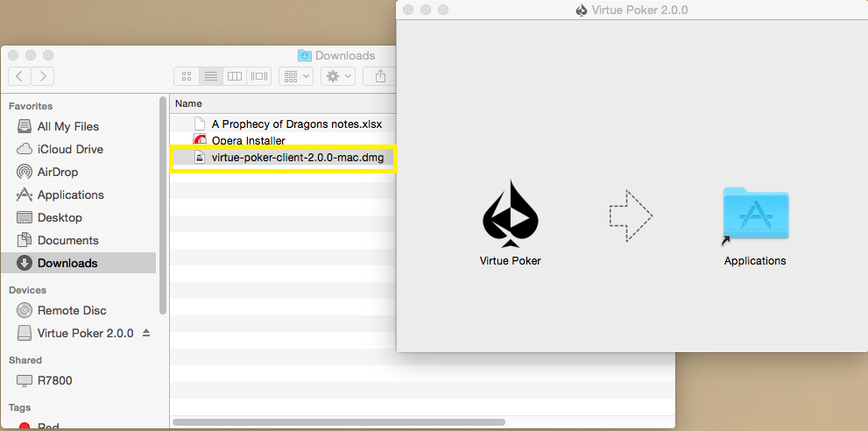
Task: Click the Favorites sidebar heading
Action: point(31,106)
